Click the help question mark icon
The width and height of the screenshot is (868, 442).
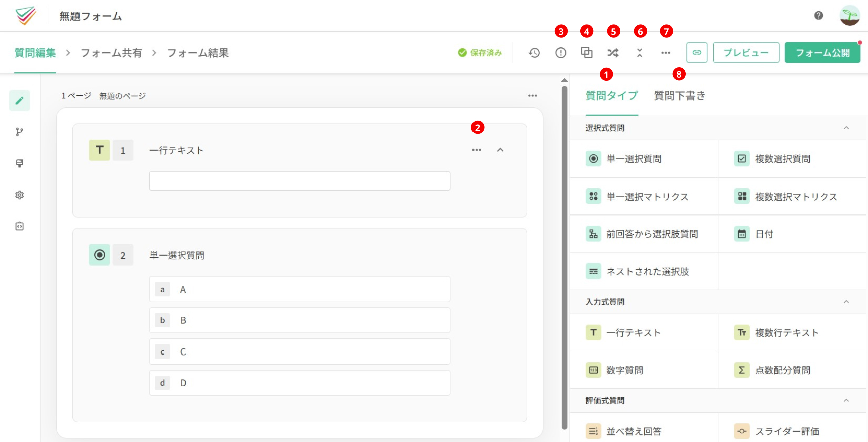click(819, 16)
